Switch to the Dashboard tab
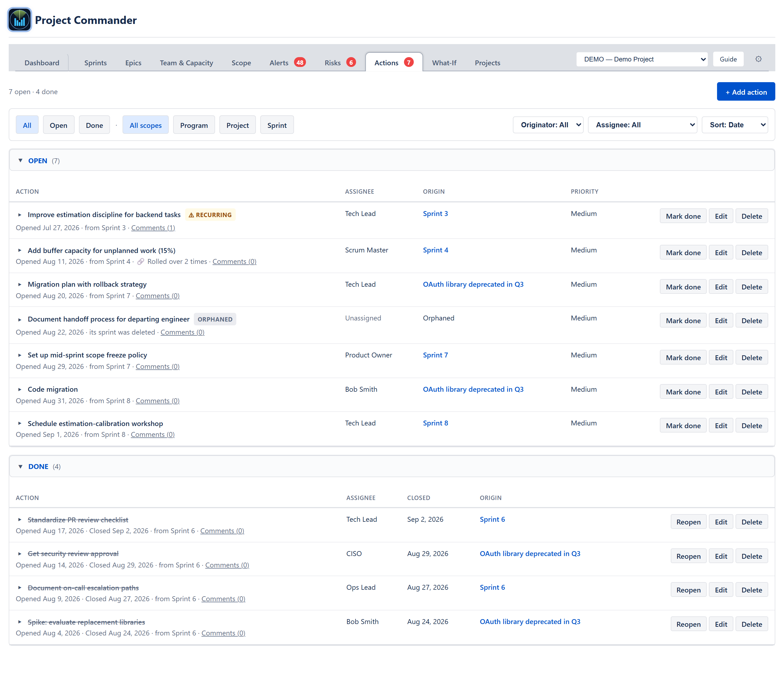This screenshot has width=784, height=673. coord(42,63)
